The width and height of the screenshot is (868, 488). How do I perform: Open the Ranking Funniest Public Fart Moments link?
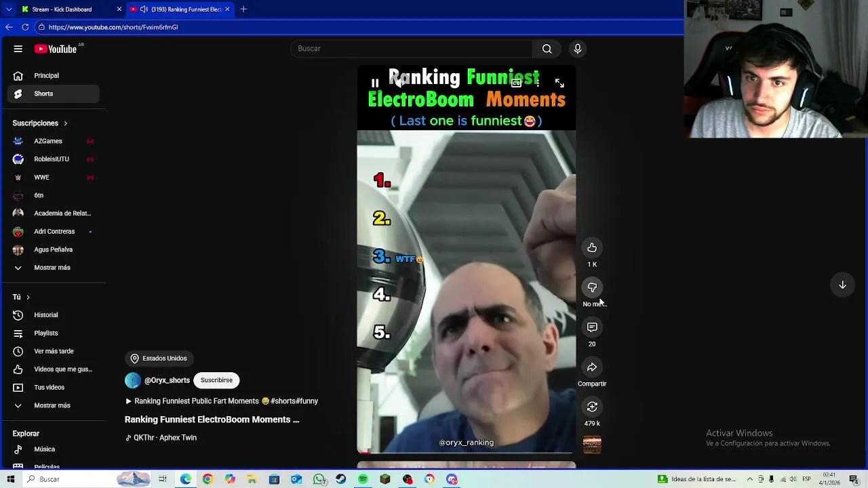pos(222,401)
